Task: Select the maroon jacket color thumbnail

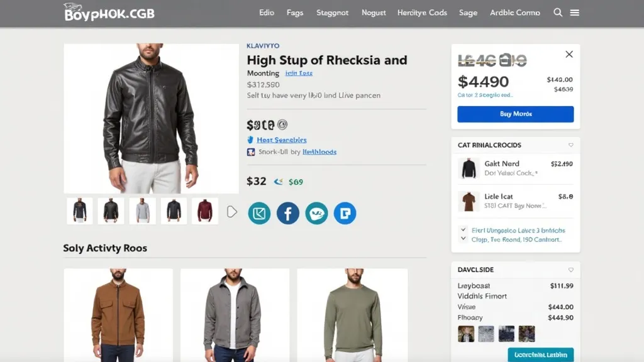Action: (x=205, y=211)
